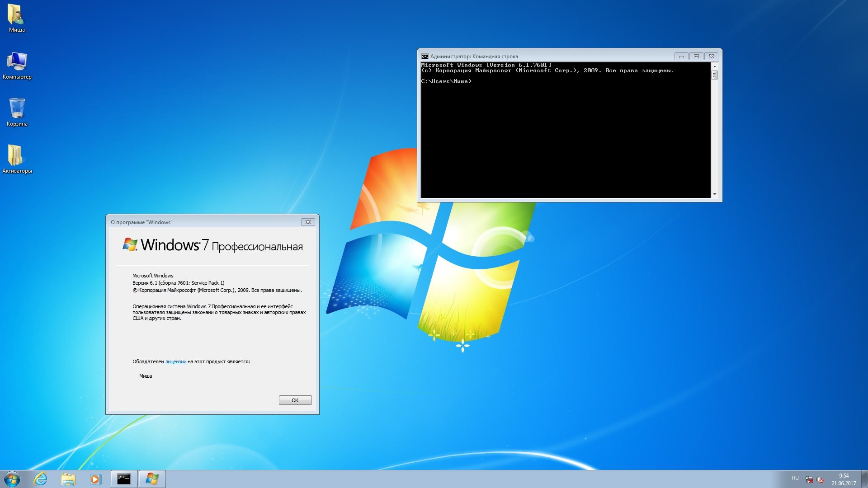
Task: Open the Windows Start menu orb
Action: pyautogui.click(x=12, y=479)
